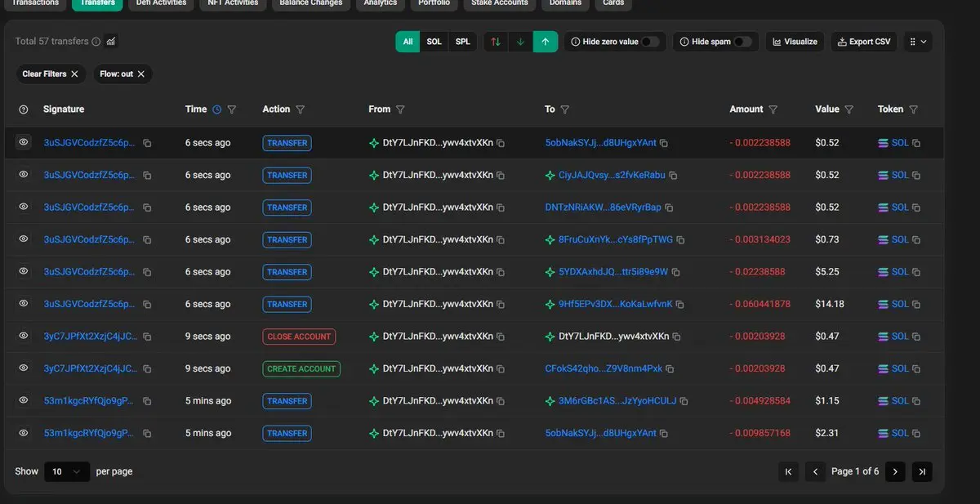The height and width of the screenshot is (504, 980).
Task: Expand the column layout options dropdown
Action: pyautogui.click(x=918, y=42)
